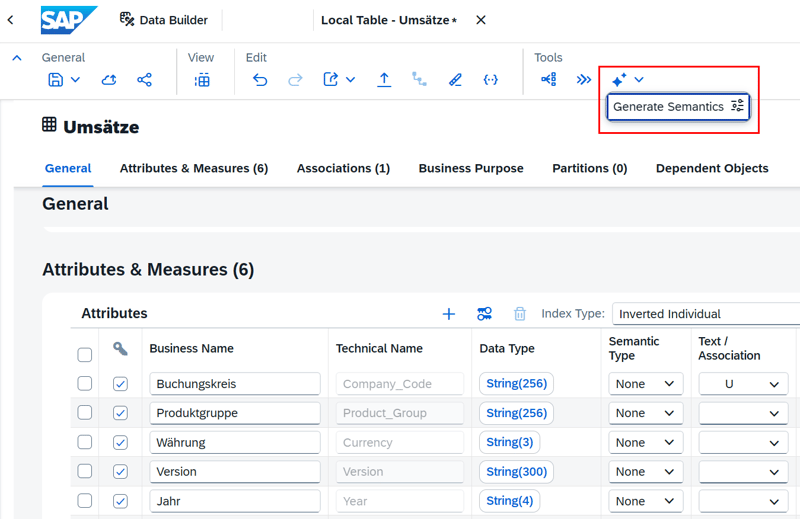Collapse the toolbar with the up chevron
This screenshot has height=519, width=800.
click(17, 58)
